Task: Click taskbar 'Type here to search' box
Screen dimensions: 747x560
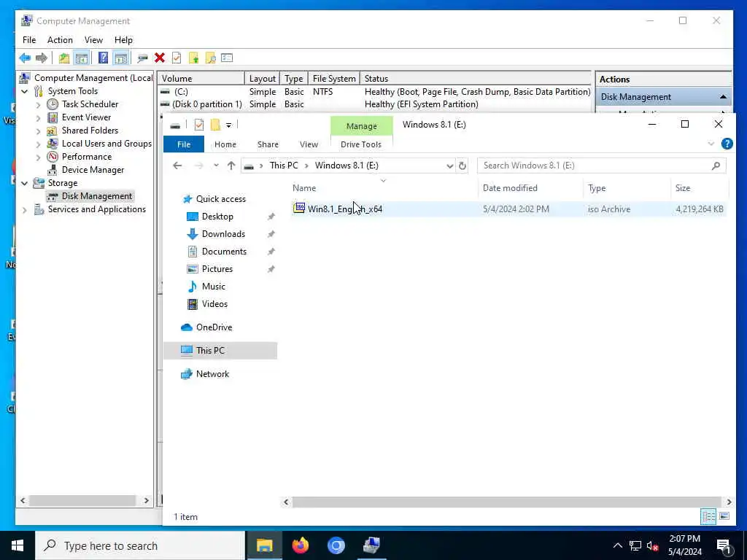Action: (141, 545)
